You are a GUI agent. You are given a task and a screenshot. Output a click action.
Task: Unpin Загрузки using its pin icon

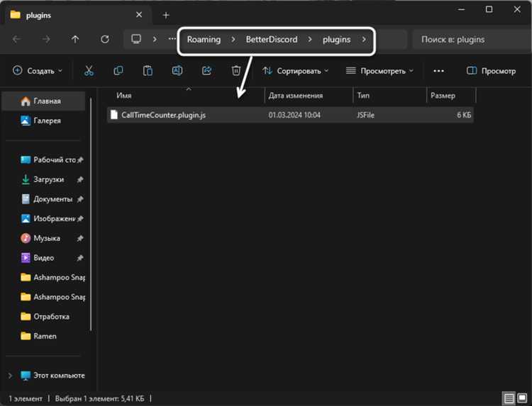(80, 179)
